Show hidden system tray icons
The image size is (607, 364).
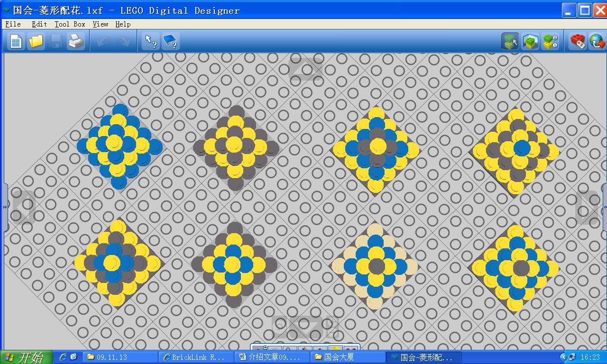pyautogui.click(x=563, y=357)
